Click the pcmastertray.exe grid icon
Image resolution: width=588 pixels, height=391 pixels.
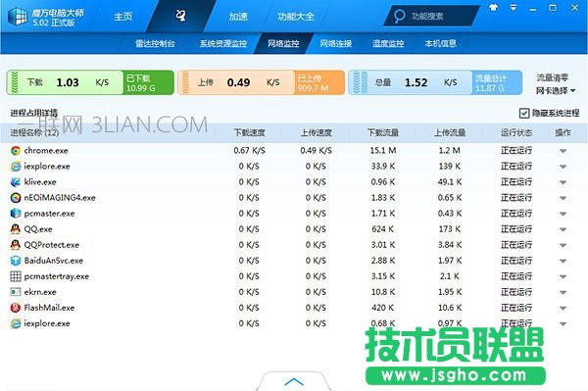pyautogui.click(x=16, y=276)
